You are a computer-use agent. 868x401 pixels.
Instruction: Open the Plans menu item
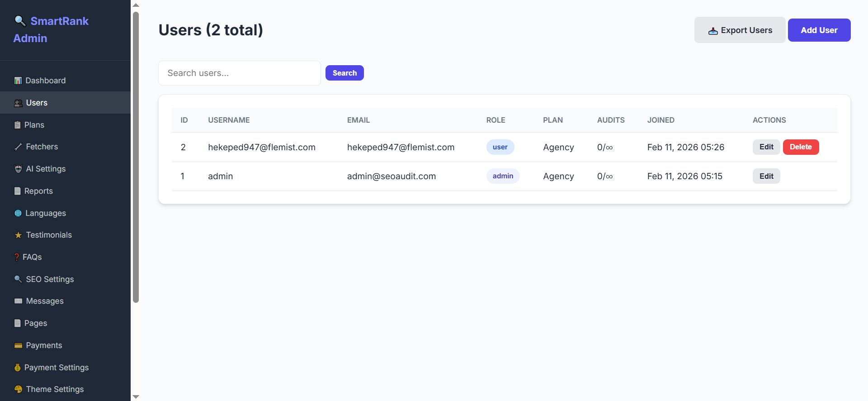pos(34,125)
